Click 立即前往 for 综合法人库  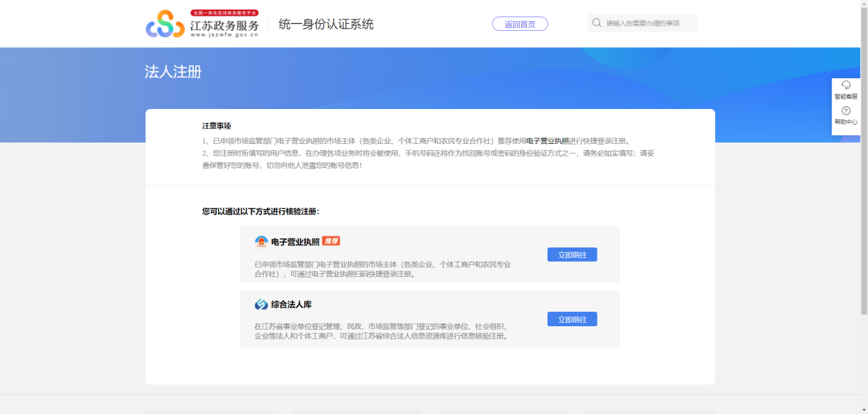[x=571, y=319]
